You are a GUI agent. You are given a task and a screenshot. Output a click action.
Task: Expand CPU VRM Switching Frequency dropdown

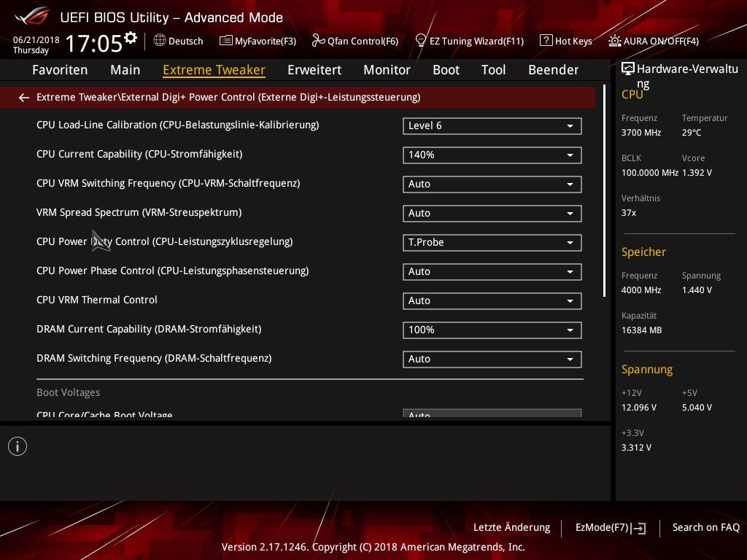(492, 184)
